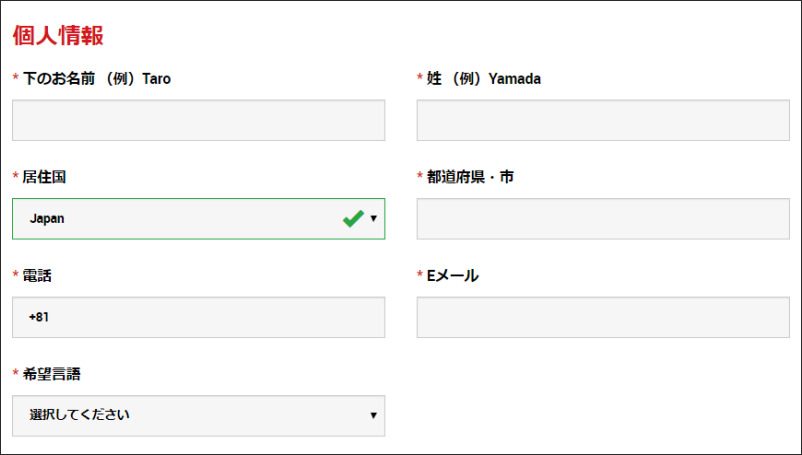The width and height of the screenshot is (802, 455).
Task: Open the 選択してください language dropdown
Action: coord(198,416)
